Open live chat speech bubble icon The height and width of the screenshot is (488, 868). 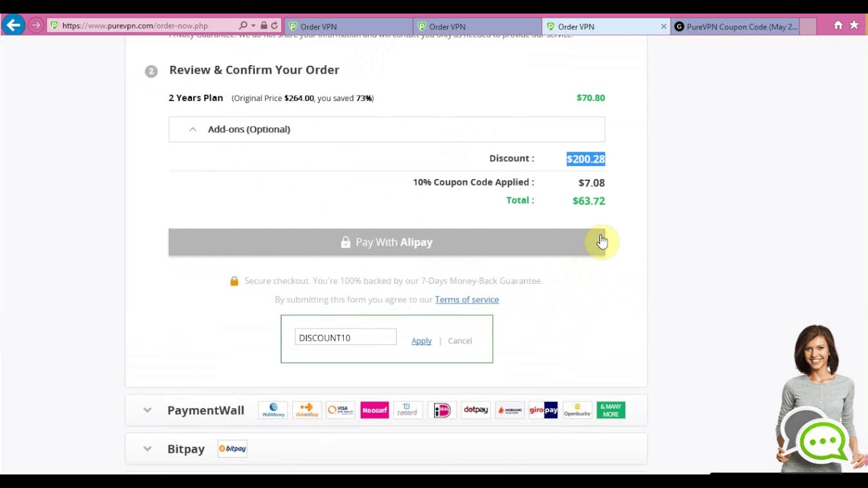(x=822, y=442)
